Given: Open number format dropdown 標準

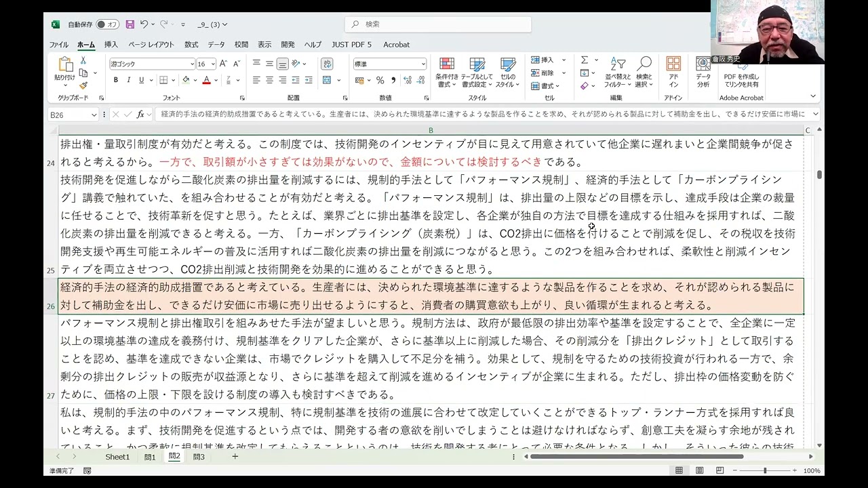Looking at the screenshot, I should coord(423,64).
